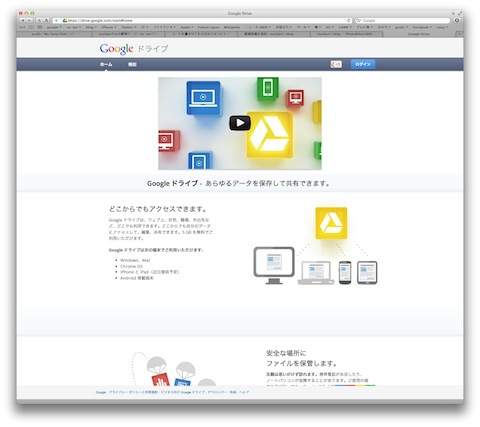
Task: Expand the Twitter bookmarks folder
Action: click(129, 27)
